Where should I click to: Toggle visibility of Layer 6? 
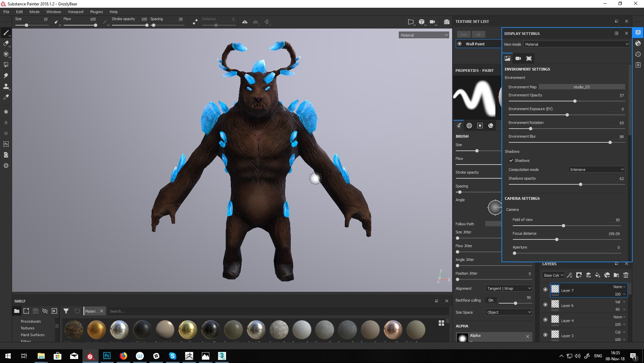click(545, 305)
